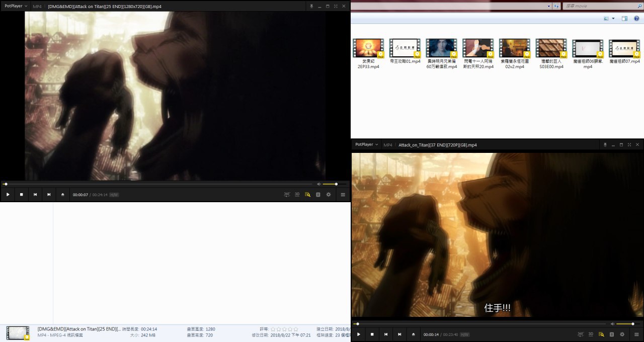Click MP4 format label in 37 END window
The image size is (644, 342).
pyautogui.click(x=388, y=145)
